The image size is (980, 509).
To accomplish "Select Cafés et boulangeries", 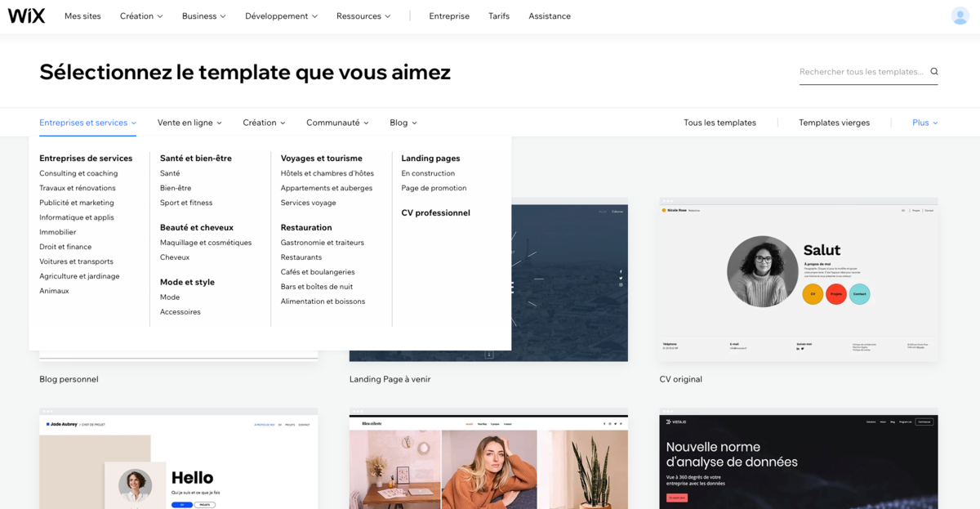I will pos(318,272).
